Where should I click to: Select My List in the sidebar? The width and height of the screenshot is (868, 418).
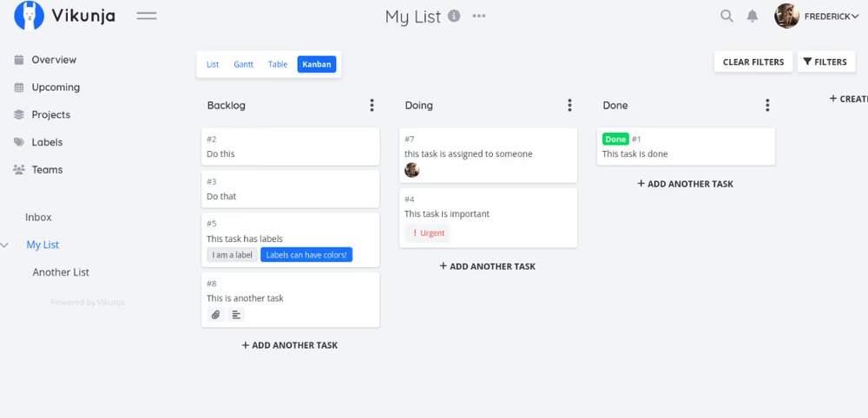(x=43, y=245)
